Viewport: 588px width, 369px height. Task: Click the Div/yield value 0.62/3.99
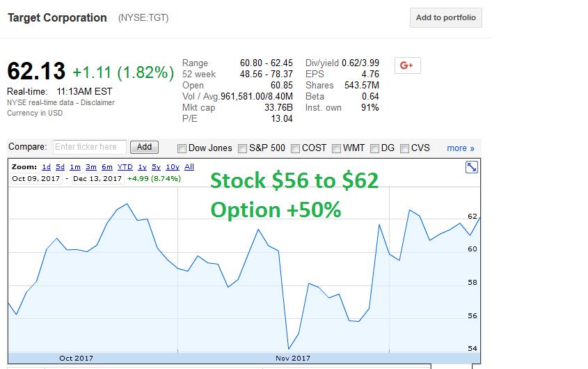point(360,63)
